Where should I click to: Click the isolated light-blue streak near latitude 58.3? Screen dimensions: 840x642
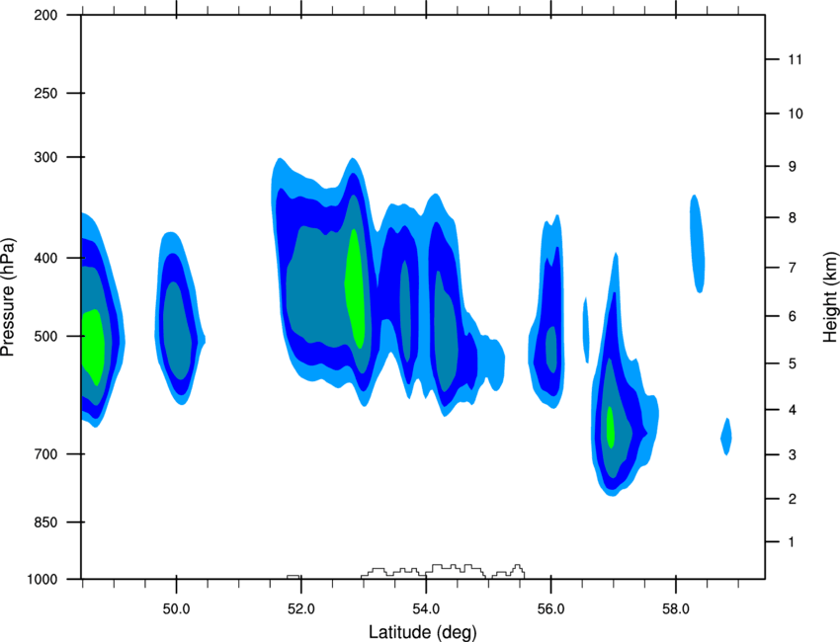coord(697,244)
